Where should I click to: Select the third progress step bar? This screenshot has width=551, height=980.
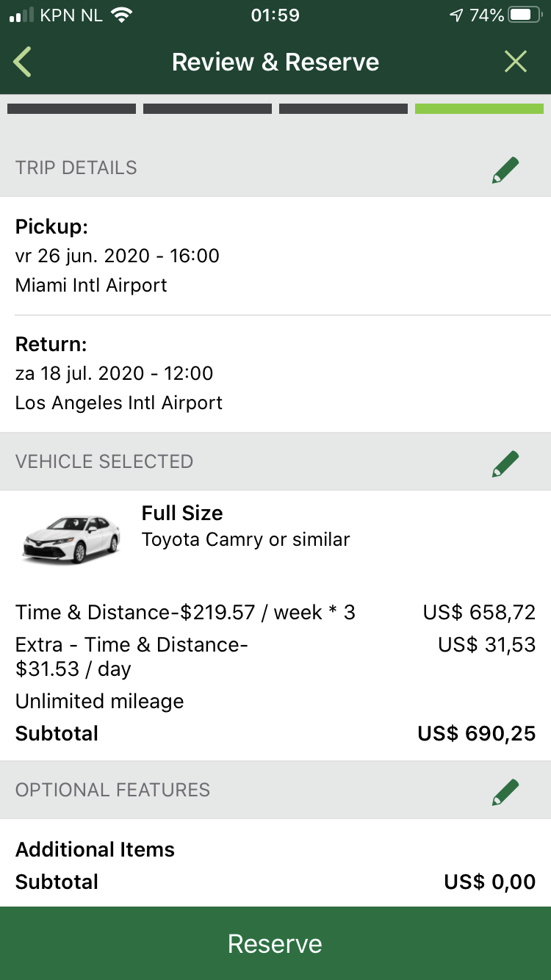343,109
